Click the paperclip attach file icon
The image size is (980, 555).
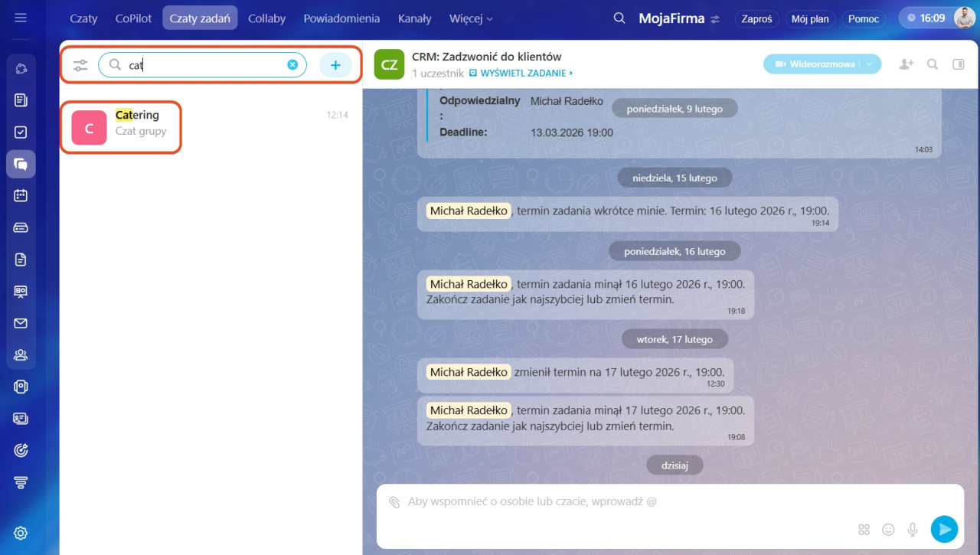394,502
